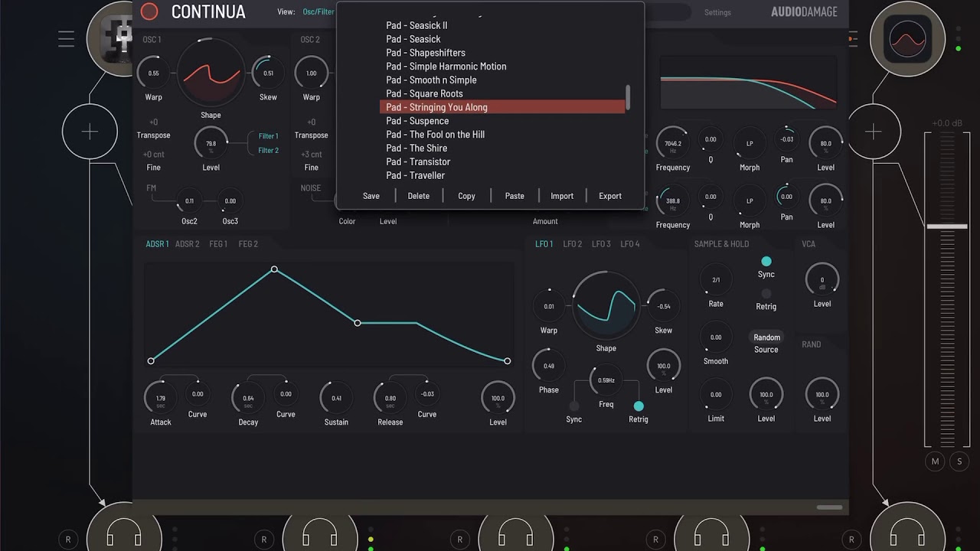The image size is (980, 551).
Task: Click the Osc/Filter view option
Action: pos(318,12)
